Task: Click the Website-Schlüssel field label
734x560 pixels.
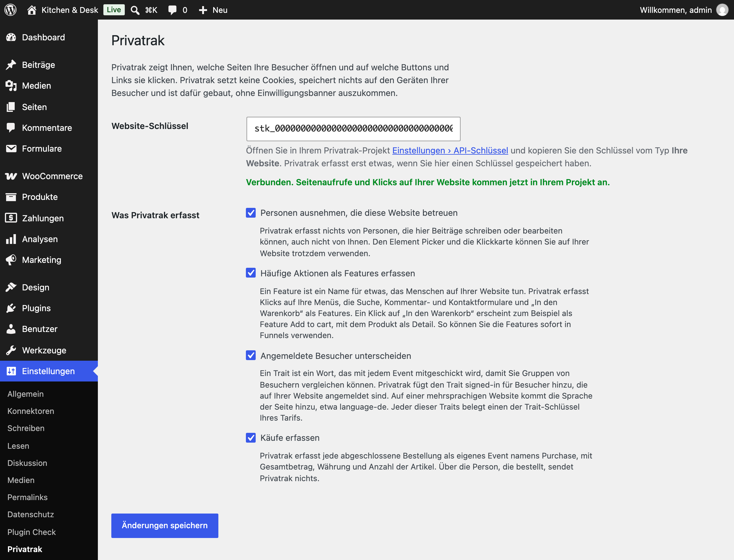Action: coord(150,126)
